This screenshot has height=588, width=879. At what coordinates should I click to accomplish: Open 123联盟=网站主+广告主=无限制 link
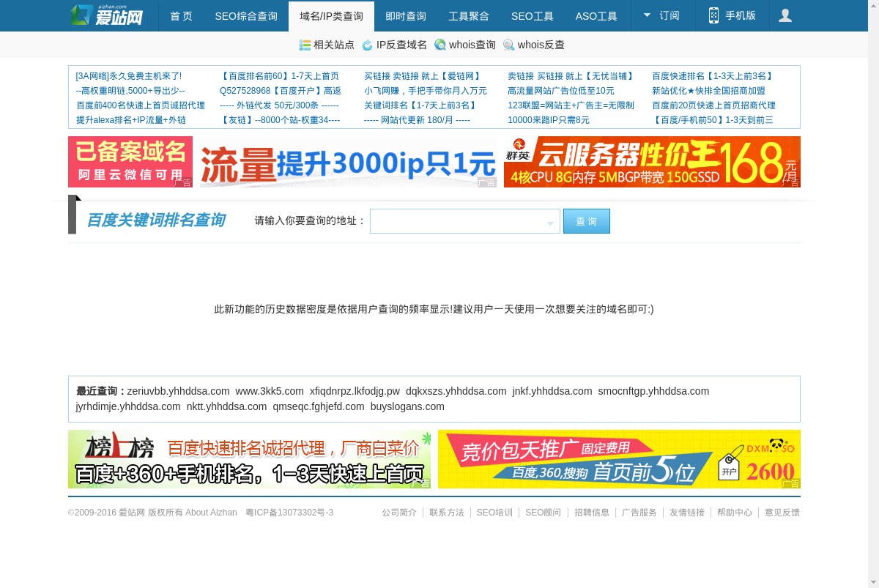click(571, 105)
